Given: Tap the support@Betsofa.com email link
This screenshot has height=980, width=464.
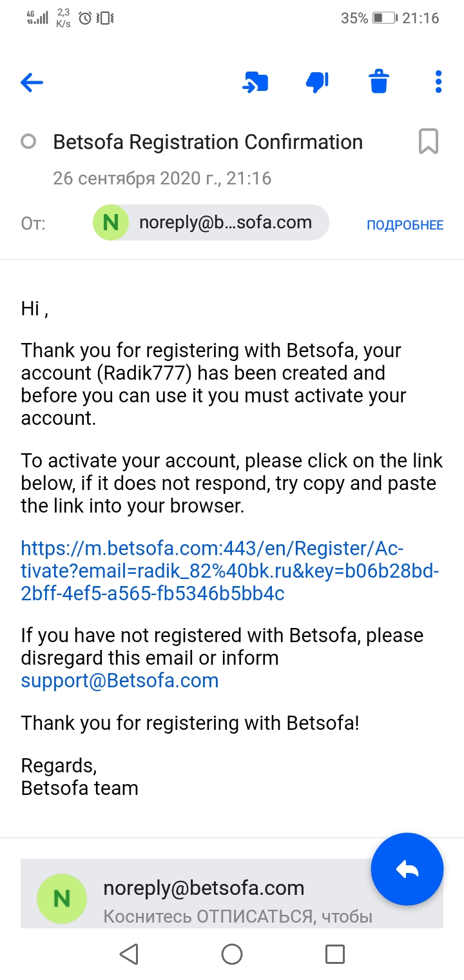Looking at the screenshot, I should (120, 680).
